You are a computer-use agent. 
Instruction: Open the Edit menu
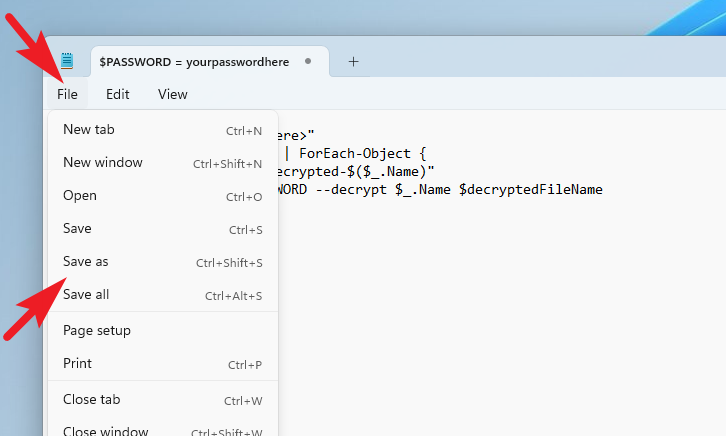[118, 94]
